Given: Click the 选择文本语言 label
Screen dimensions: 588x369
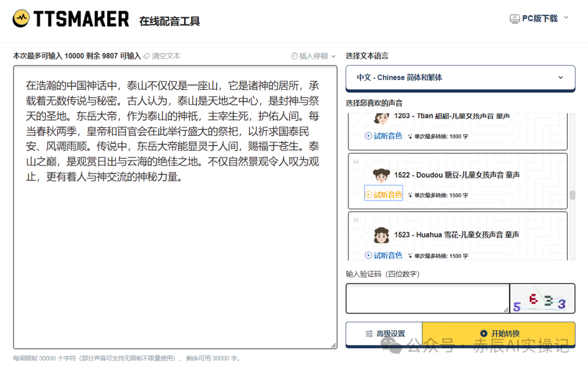Looking at the screenshot, I should (367, 56).
